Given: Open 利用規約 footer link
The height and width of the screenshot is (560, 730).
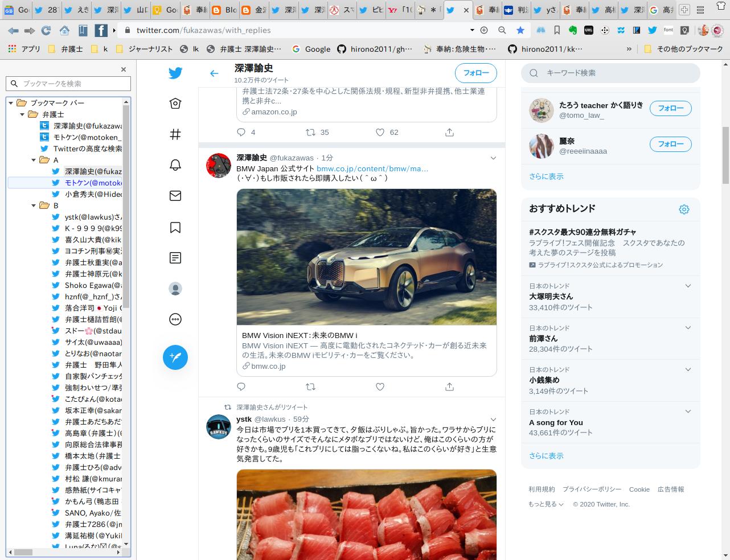Looking at the screenshot, I should pyautogui.click(x=542, y=489).
